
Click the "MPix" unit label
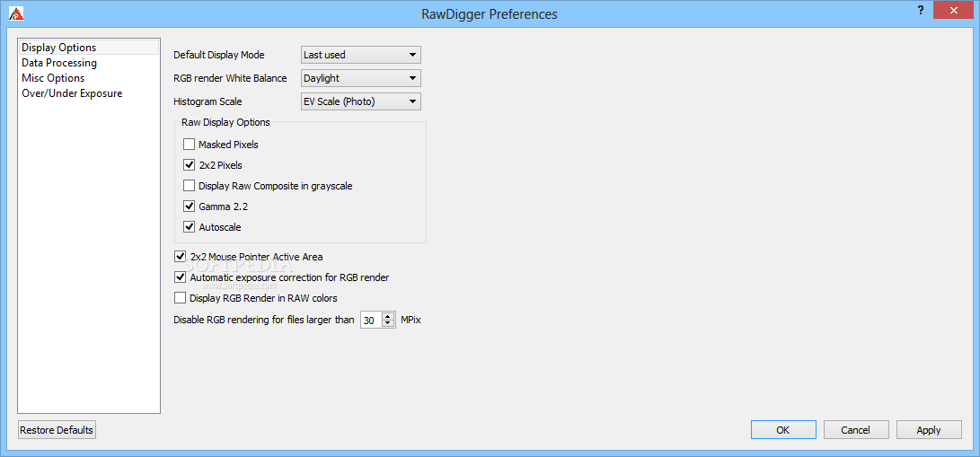[411, 321]
